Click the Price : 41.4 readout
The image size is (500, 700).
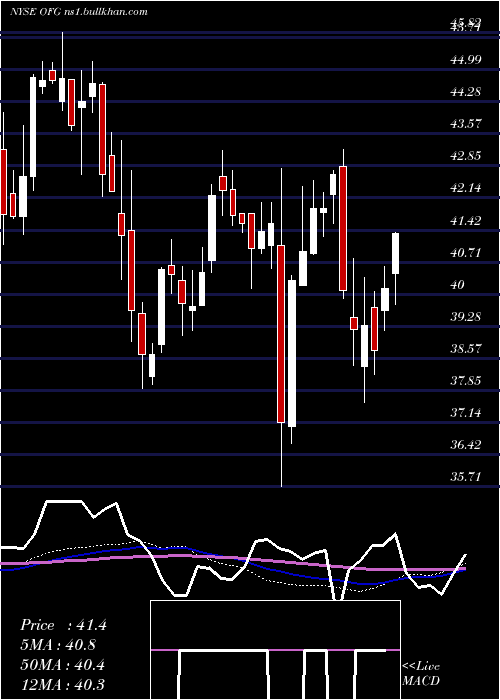[63, 625]
